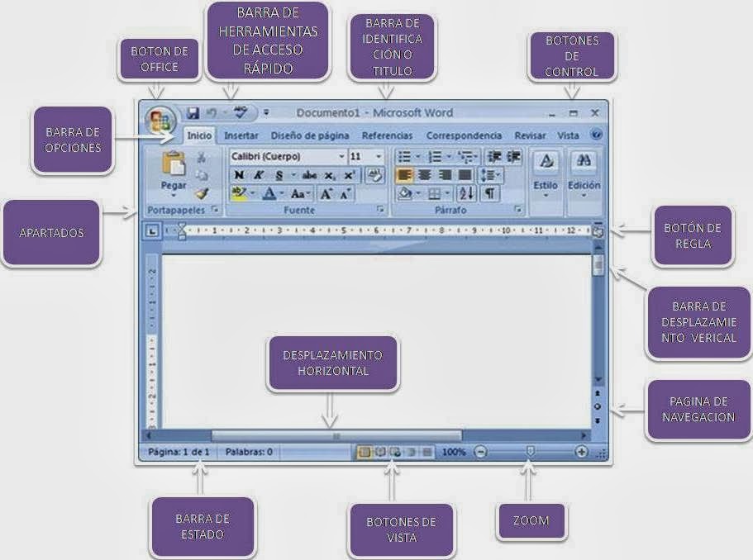Open the Diseño de página tab
Viewport: 753px width, 560px height.
click(310, 135)
